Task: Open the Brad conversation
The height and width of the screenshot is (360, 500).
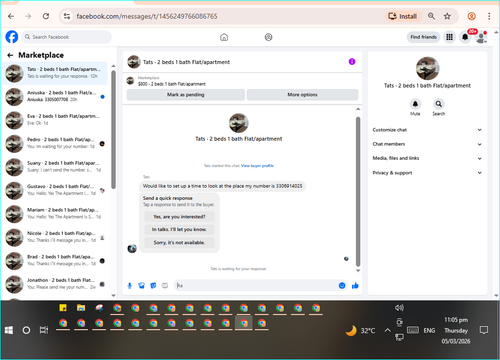Action: point(55,260)
